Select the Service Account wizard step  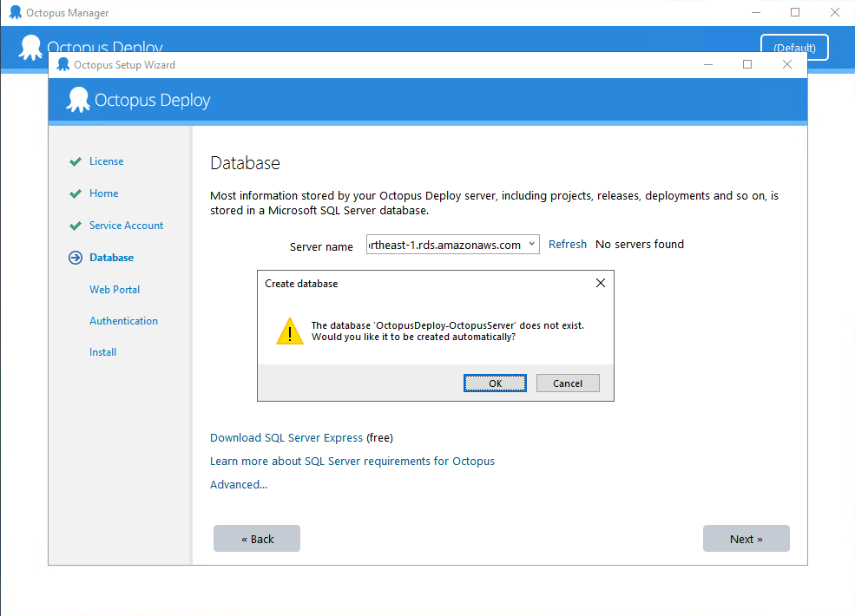[x=126, y=226]
